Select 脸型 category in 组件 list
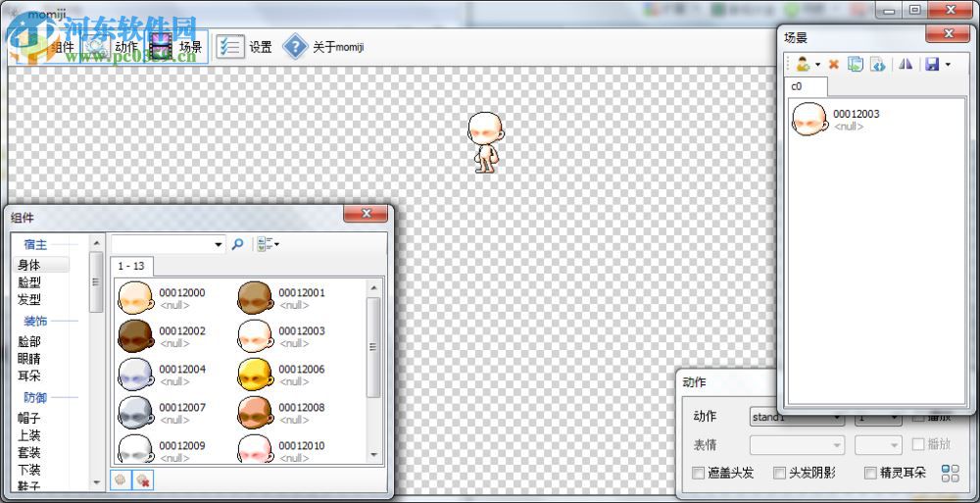The width and height of the screenshot is (980, 503). (x=29, y=282)
